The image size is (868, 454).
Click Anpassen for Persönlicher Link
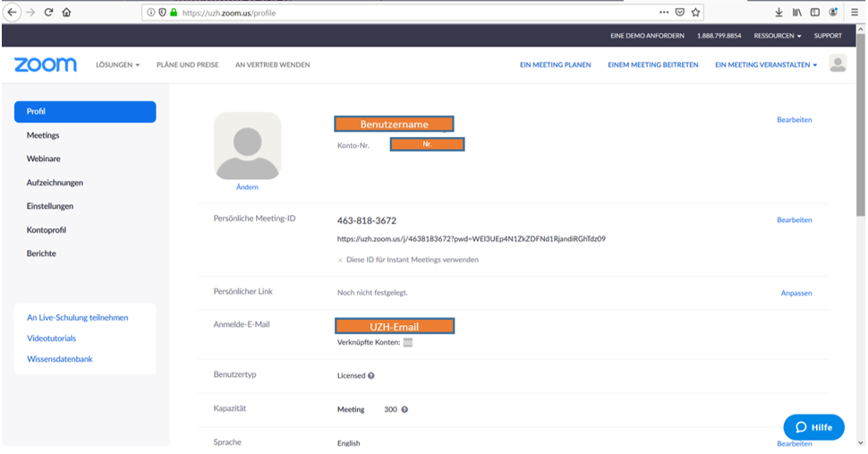[796, 293]
